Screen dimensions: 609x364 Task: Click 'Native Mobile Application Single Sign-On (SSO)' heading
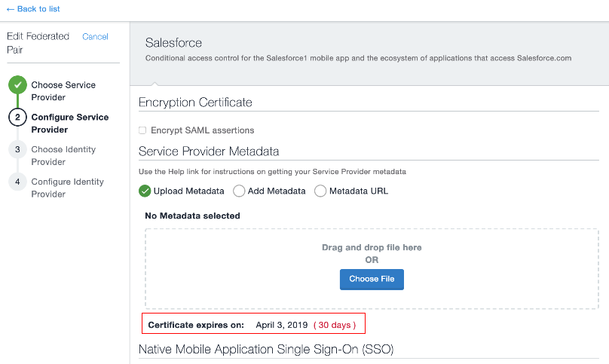(x=266, y=350)
